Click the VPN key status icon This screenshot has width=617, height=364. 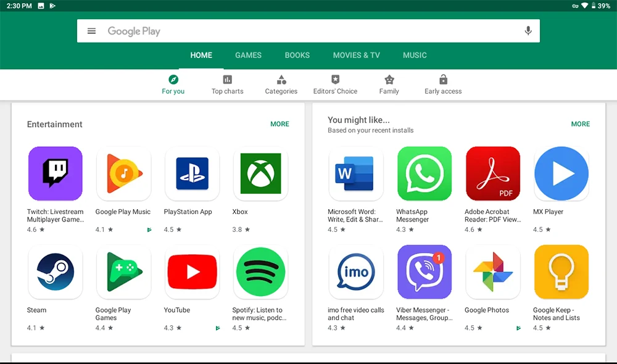(x=575, y=6)
